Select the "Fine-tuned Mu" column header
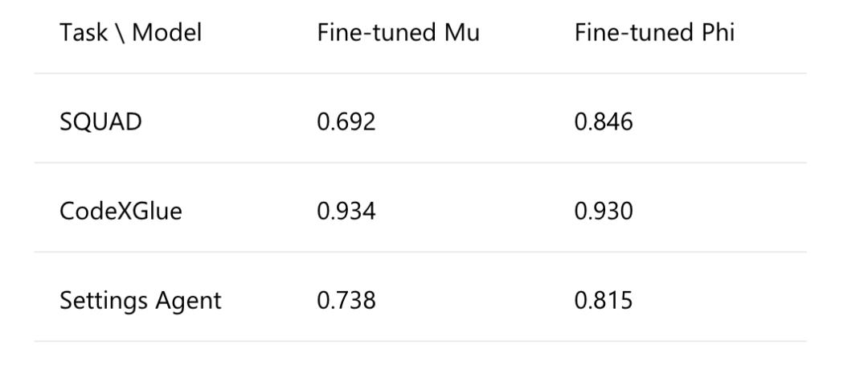 [x=398, y=33]
